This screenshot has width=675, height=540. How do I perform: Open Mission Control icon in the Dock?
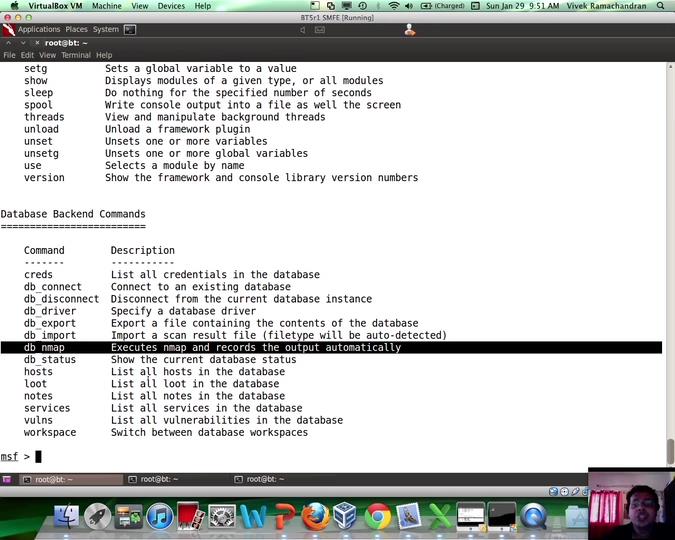(x=128, y=516)
